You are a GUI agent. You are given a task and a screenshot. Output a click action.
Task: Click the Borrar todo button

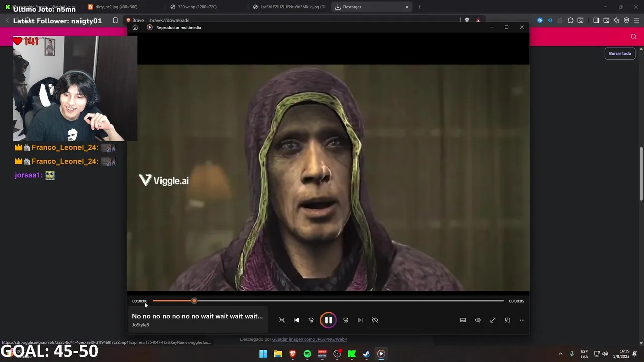620,53
